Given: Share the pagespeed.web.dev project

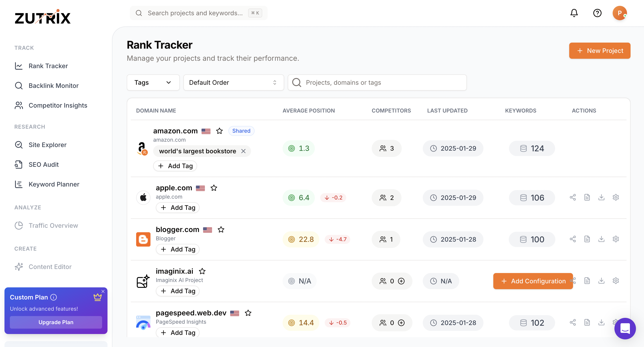Looking at the screenshot, I should click(x=573, y=322).
